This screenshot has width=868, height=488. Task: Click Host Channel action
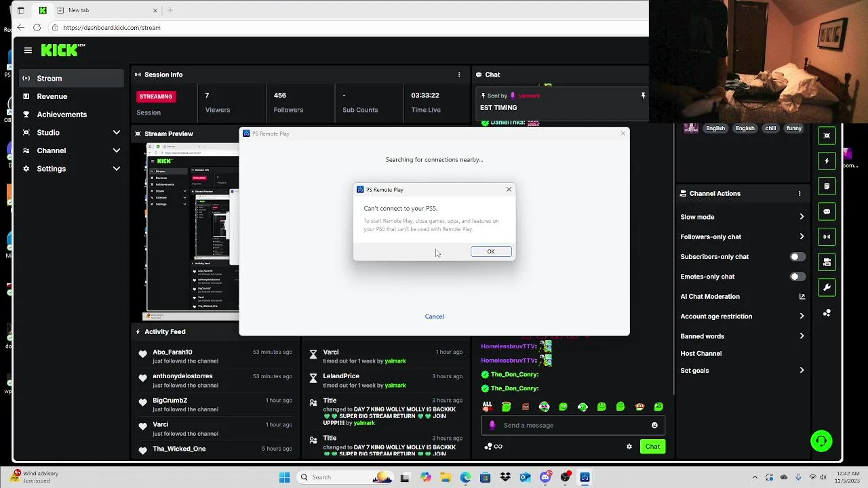coord(701,353)
